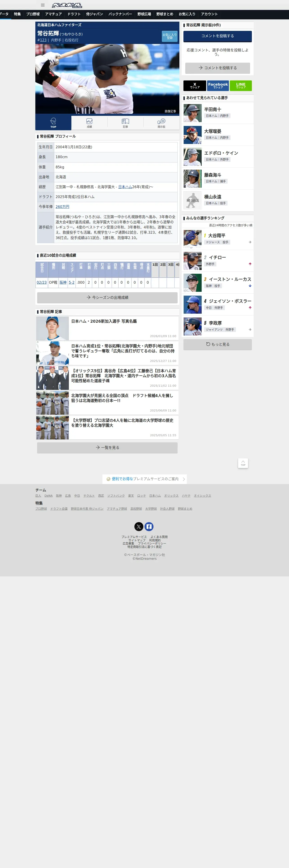The height and width of the screenshot is (868, 289).
Task: Select the TOP tab under player photo
Action: (x=53, y=123)
